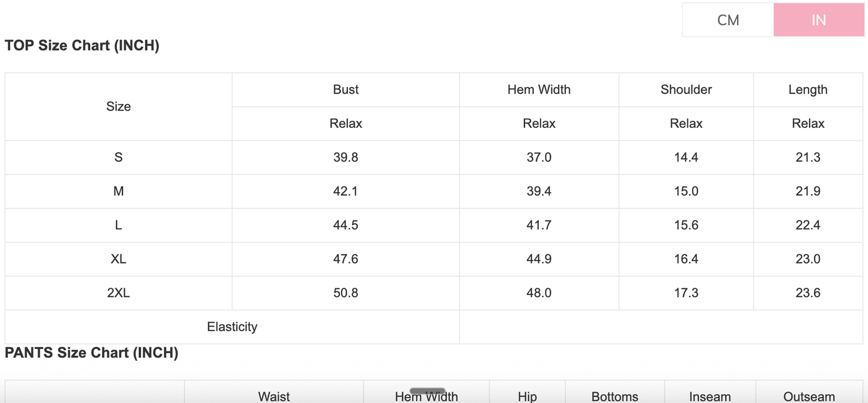
Task: Select the IN unit toggle
Action: point(819,20)
